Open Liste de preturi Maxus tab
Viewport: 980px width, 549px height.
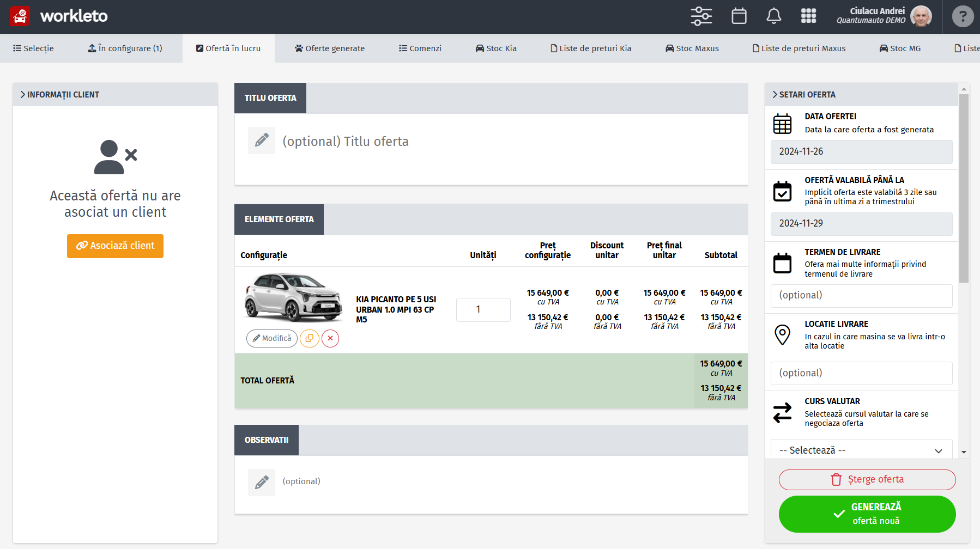(799, 48)
